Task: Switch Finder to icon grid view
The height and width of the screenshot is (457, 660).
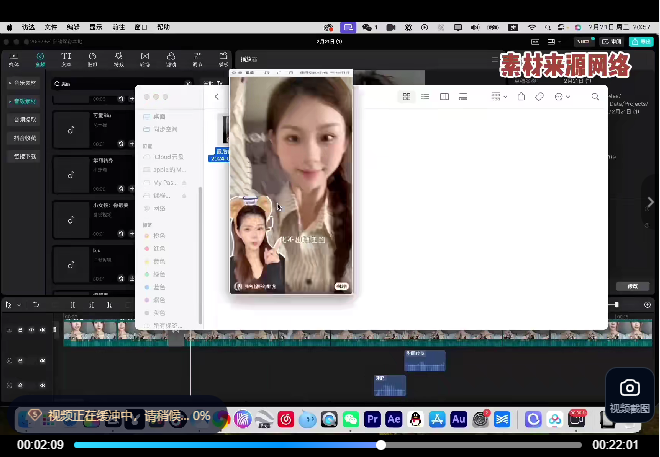Action: (406, 97)
